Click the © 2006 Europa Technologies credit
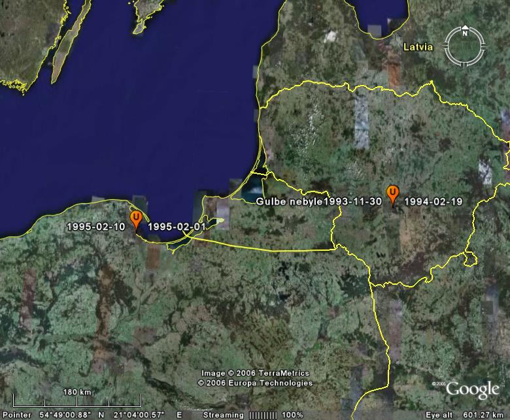This screenshot has height=420, width=510. (254, 383)
